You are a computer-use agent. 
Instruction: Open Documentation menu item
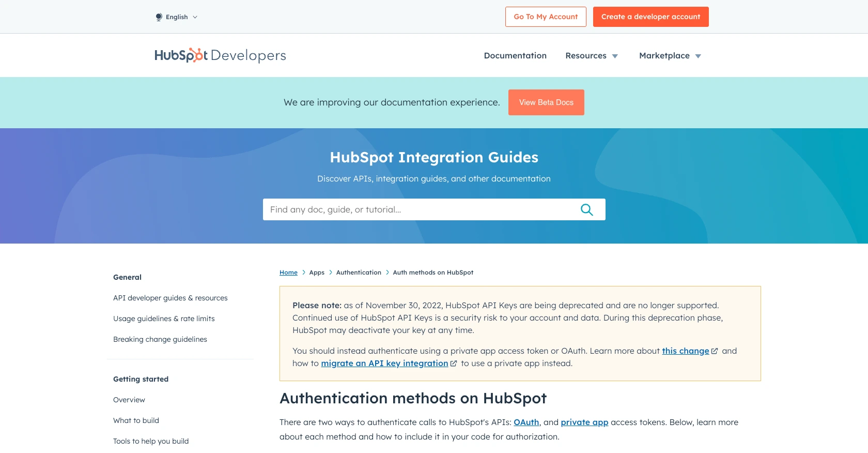[515, 55]
